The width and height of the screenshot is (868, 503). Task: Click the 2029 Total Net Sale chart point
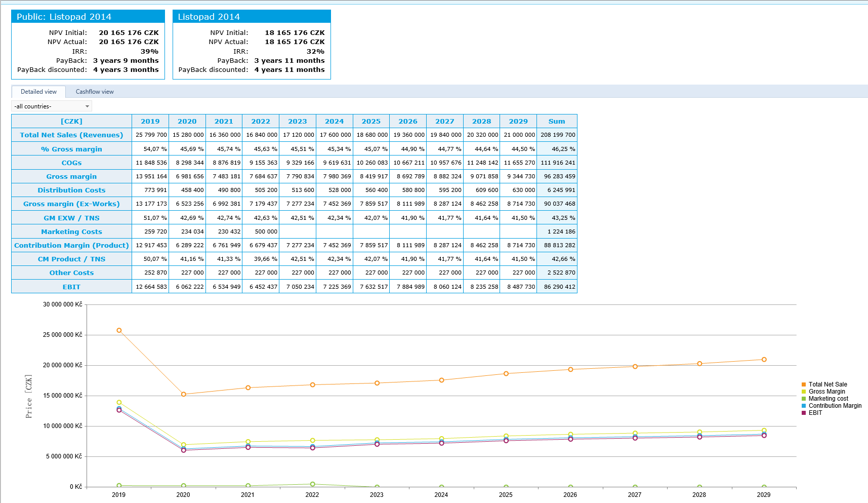pyautogui.click(x=764, y=360)
